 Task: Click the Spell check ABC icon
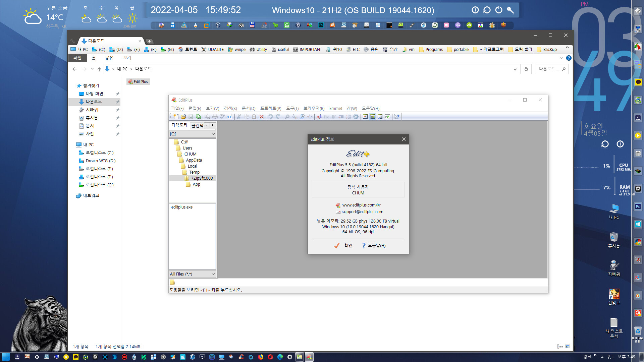[222, 117]
